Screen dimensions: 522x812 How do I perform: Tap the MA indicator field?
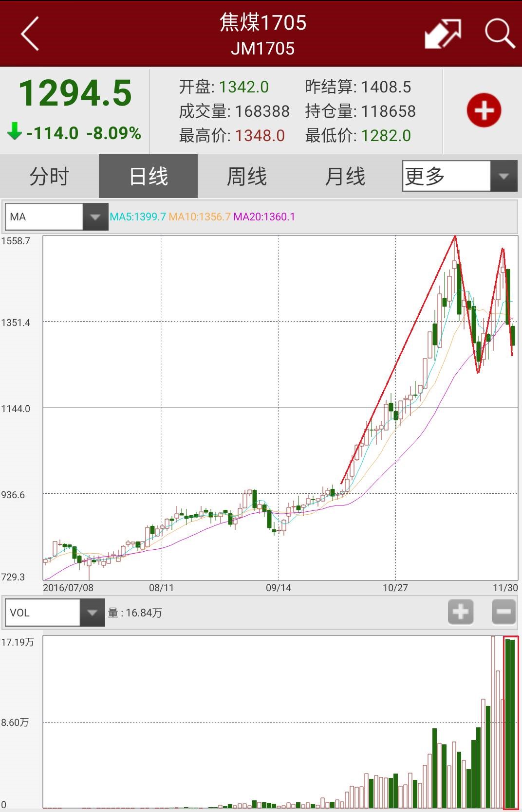(44, 217)
